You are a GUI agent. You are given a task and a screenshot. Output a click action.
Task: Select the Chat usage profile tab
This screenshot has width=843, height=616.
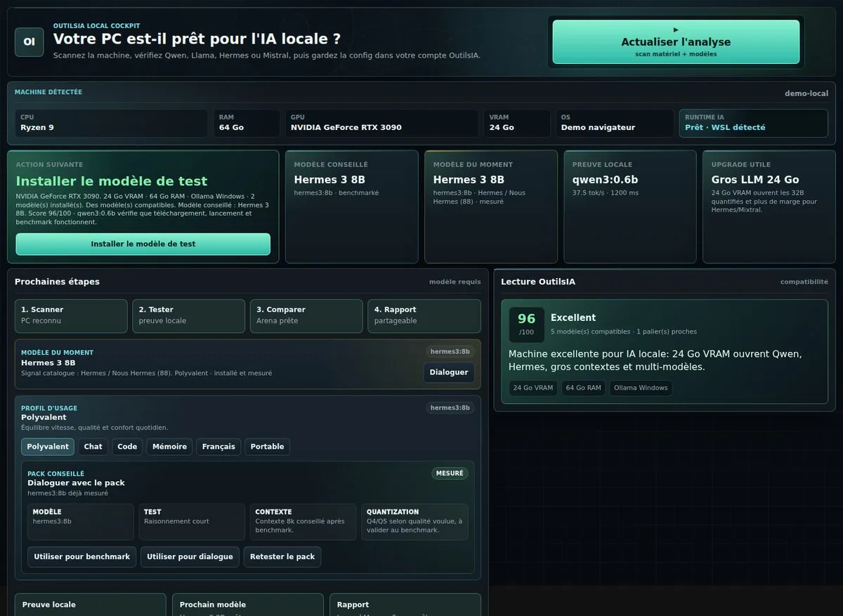pos(93,447)
